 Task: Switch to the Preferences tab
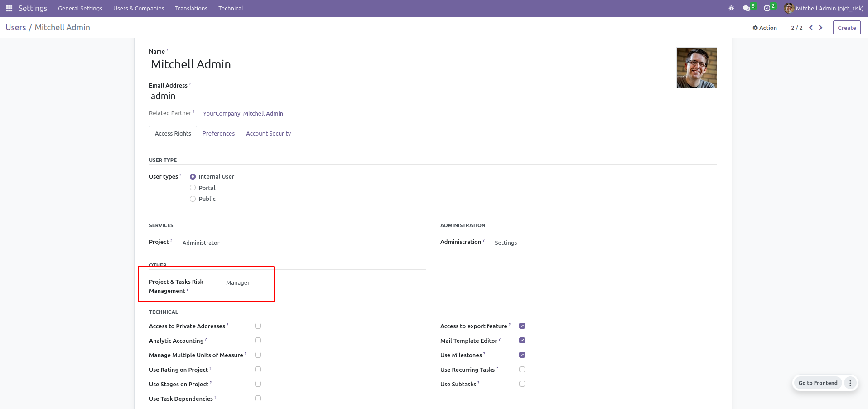tap(218, 133)
